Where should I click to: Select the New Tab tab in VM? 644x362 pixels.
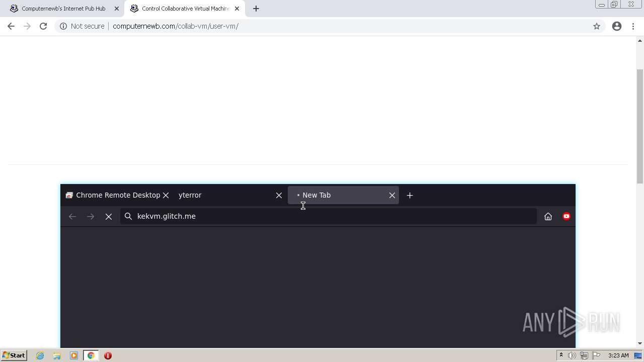tap(343, 195)
